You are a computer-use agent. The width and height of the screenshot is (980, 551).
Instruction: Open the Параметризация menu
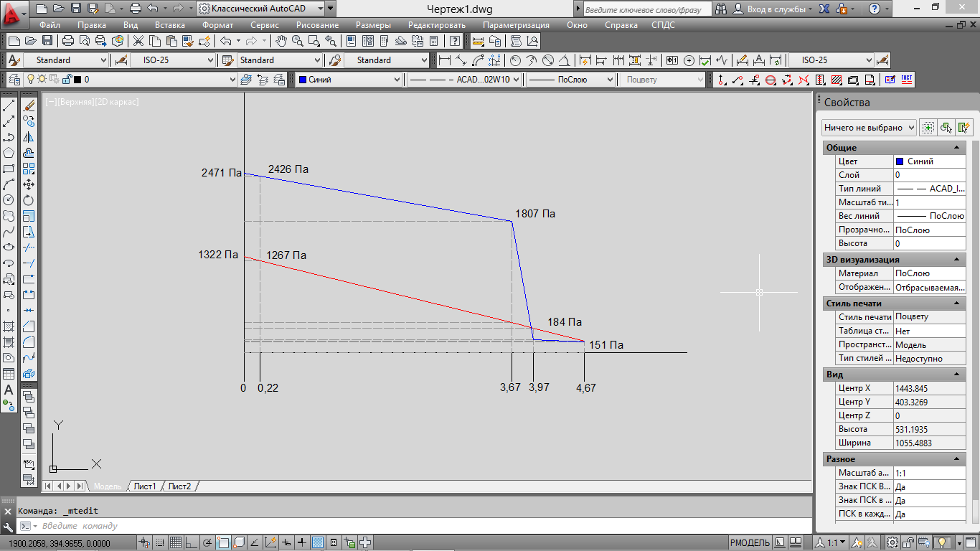point(516,25)
